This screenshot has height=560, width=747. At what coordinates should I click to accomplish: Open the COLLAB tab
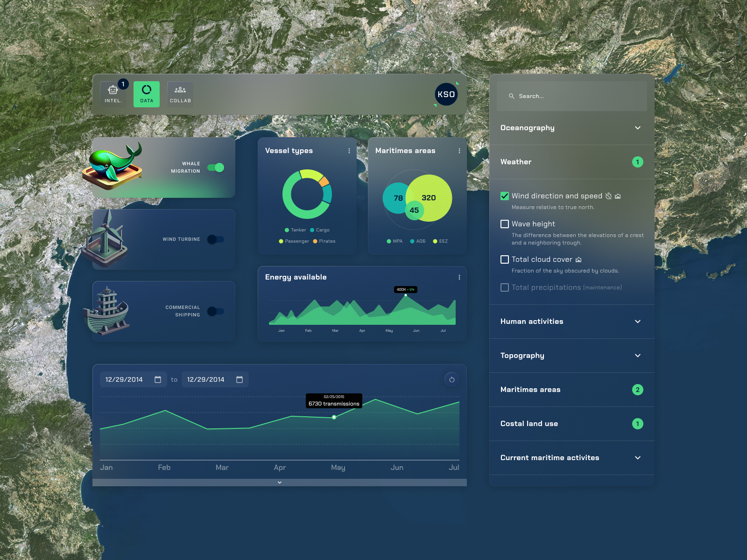180,94
